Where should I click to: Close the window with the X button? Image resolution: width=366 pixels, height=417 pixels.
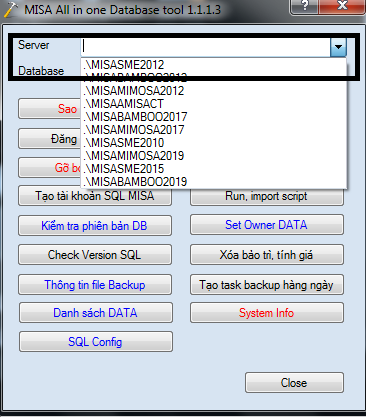342,7
